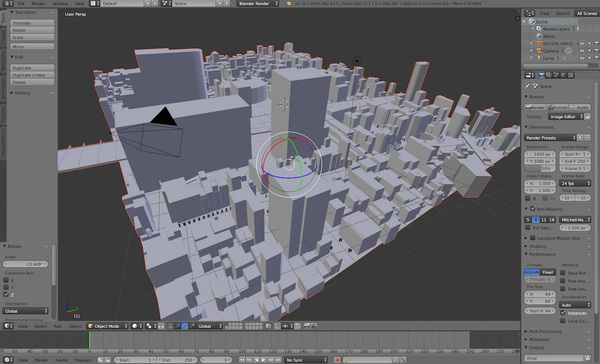Enable the Anti-Aliasing checkbox
The image size is (600, 364).
click(533, 209)
